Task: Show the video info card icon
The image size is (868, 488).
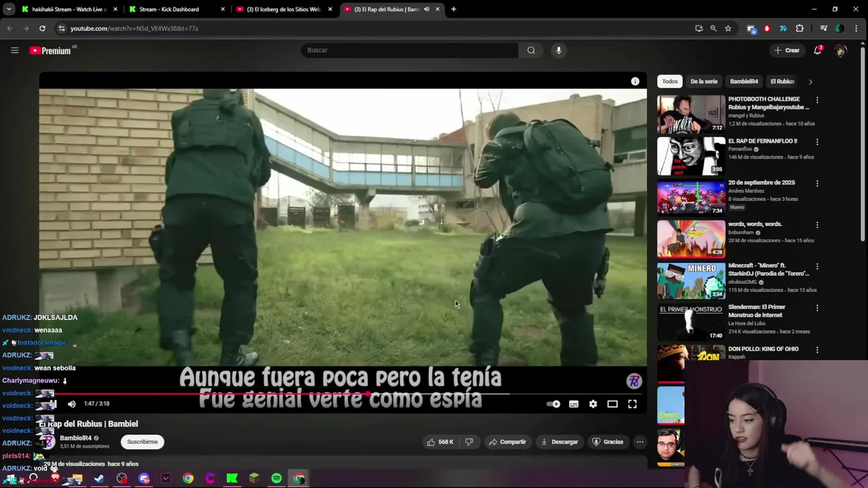Action: coord(635,81)
